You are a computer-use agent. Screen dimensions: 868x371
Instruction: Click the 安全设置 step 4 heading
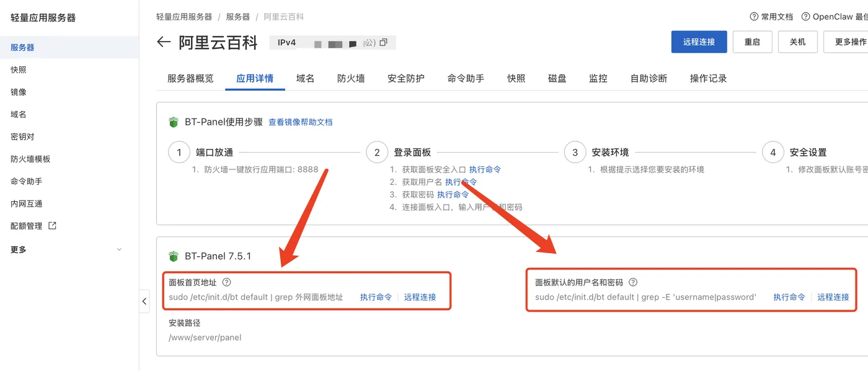click(x=808, y=152)
